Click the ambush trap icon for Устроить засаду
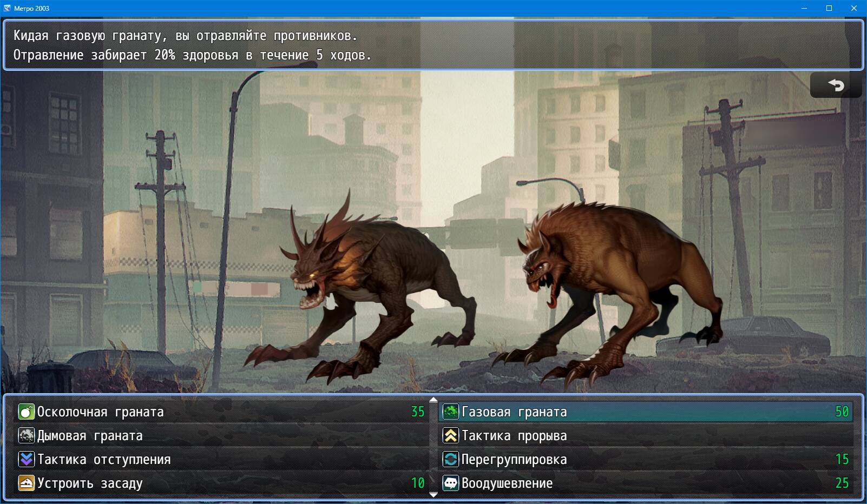867x504 pixels. 26,483
